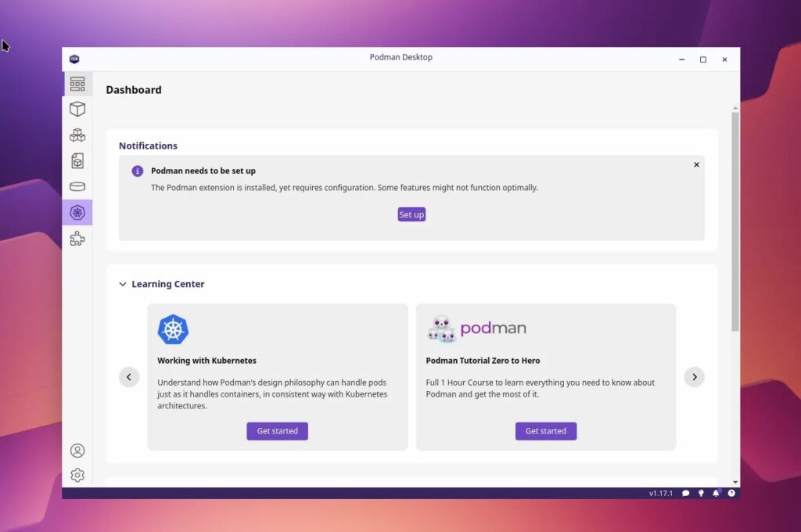Open feedback via the speech bubble icon

coord(686,493)
